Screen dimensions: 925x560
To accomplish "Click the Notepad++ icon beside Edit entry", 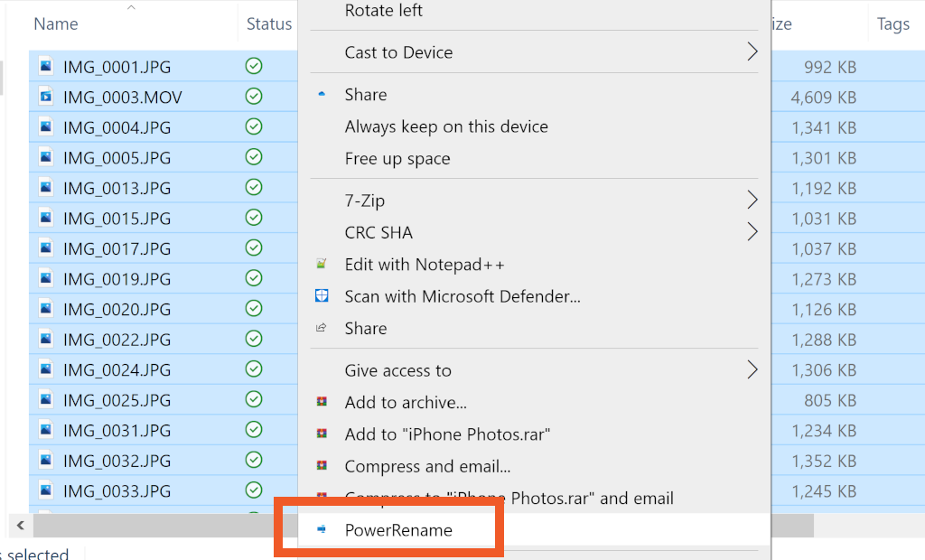I will [x=321, y=265].
